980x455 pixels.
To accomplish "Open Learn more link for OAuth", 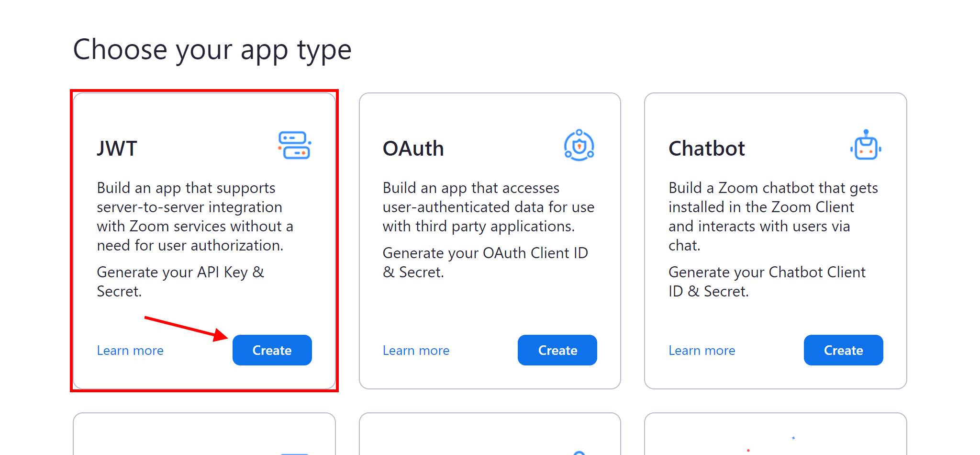I will [416, 351].
